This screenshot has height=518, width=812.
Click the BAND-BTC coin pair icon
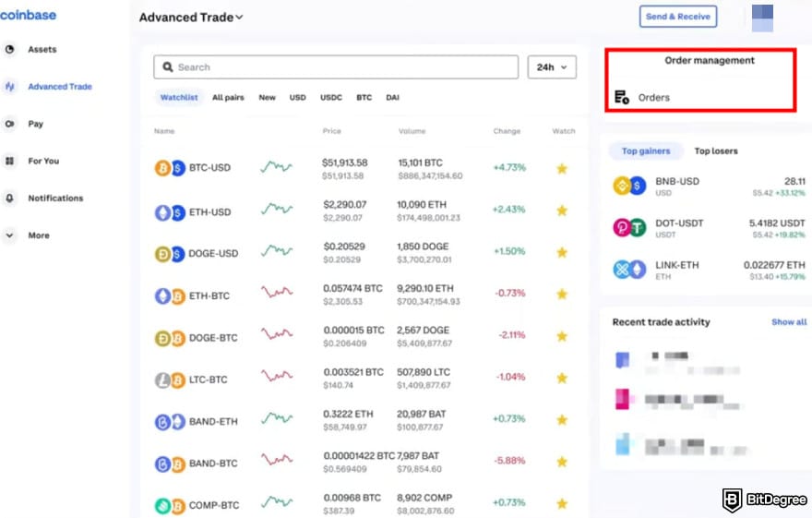pos(170,464)
